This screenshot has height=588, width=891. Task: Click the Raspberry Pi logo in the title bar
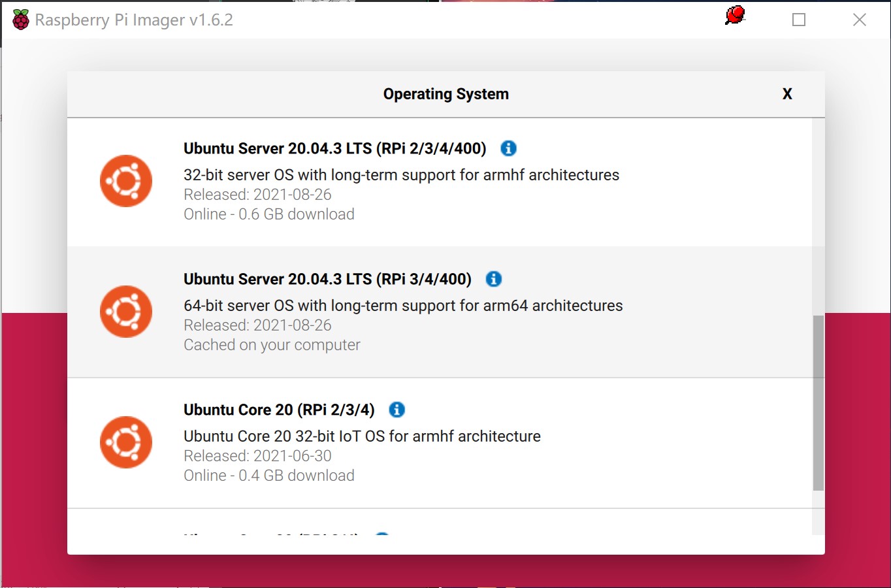[20, 19]
